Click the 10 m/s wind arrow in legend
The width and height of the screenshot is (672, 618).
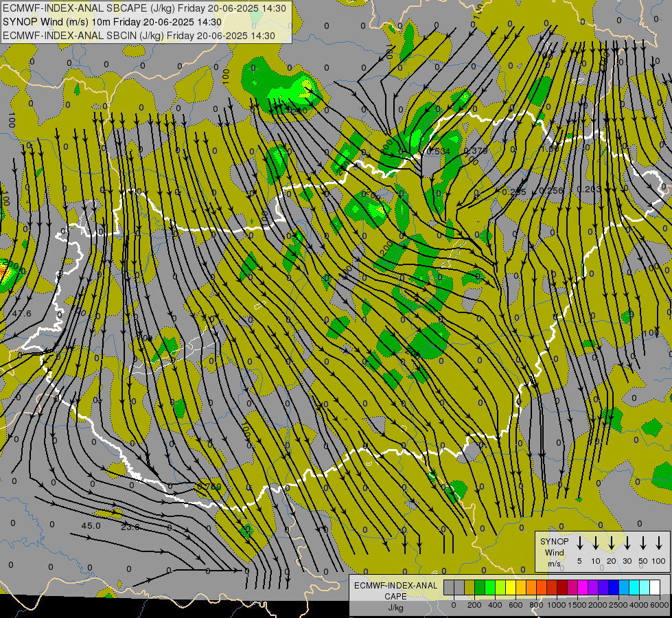click(x=595, y=543)
